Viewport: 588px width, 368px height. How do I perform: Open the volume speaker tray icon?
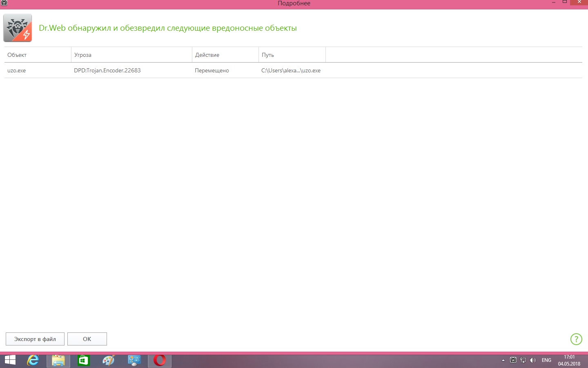pyautogui.click(x=533, y=360)
